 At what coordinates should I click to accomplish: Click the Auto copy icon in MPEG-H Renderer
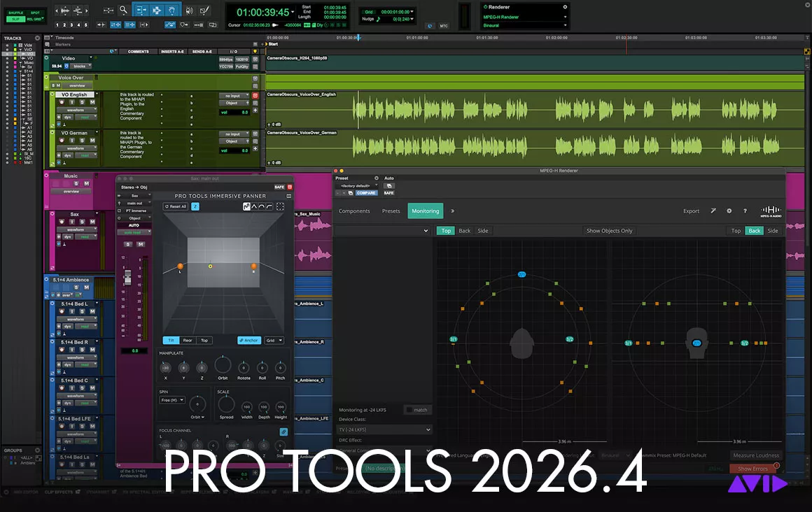coord(389,185)
